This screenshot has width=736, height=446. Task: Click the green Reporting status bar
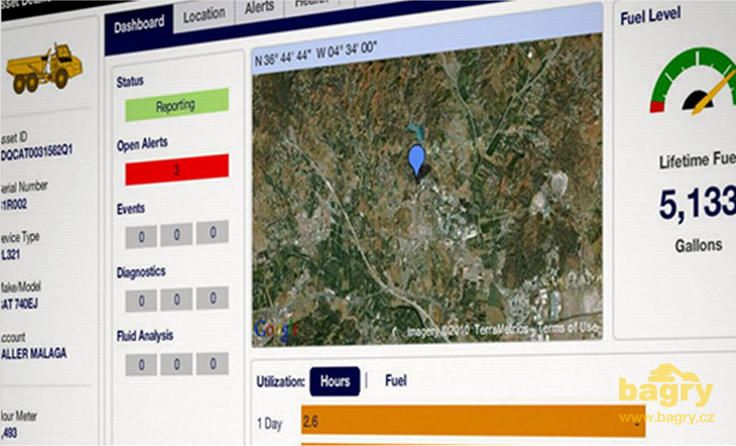pyautogui.click(x=177, y=105)
